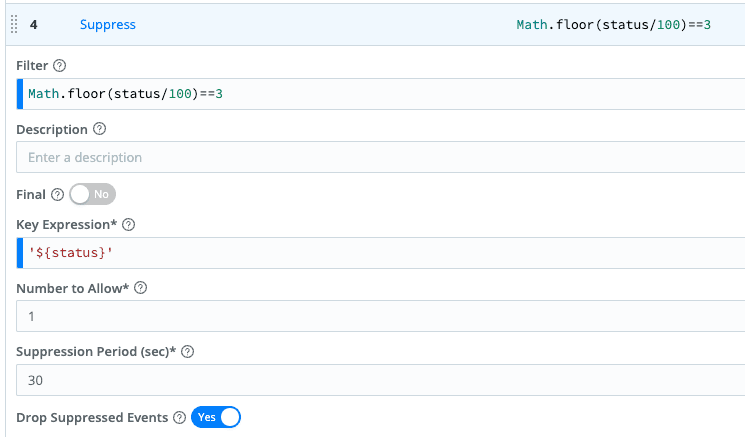Focus the Filter expression input field
The height and width of the screenshot is (437, 745).
point(380,93)
